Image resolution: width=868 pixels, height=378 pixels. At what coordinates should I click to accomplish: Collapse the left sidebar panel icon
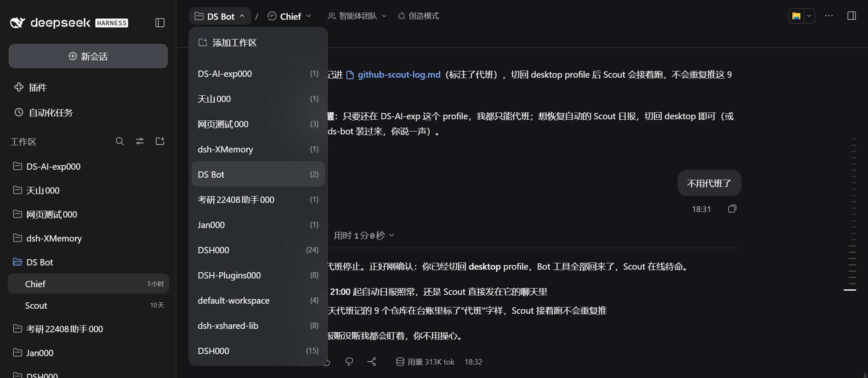(160, 23)
